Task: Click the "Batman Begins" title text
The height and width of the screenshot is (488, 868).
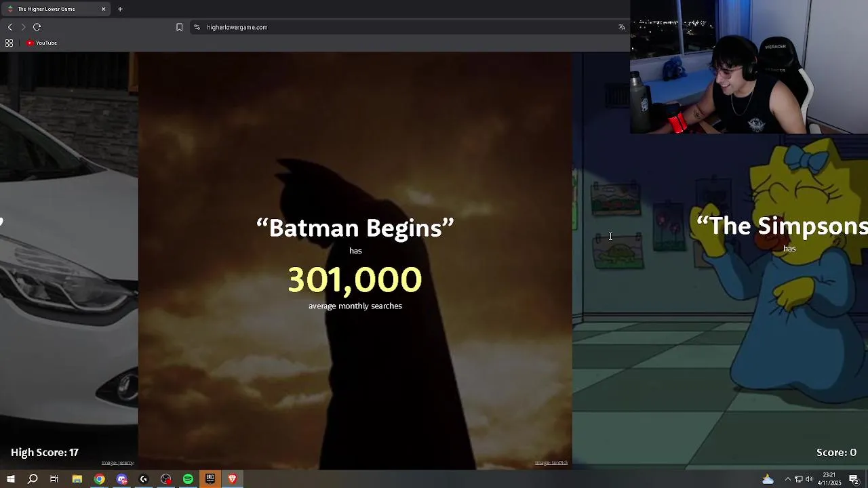Action: 355,228
